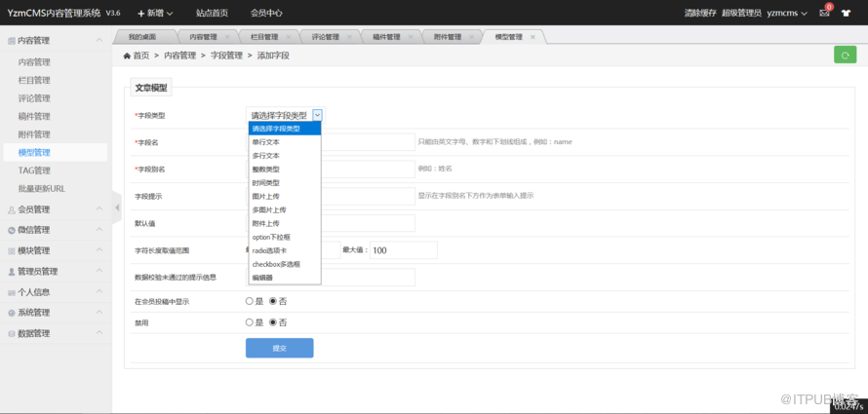Switch to the 稿件管理 tab
868x414 pixels.
click(386, 37)
